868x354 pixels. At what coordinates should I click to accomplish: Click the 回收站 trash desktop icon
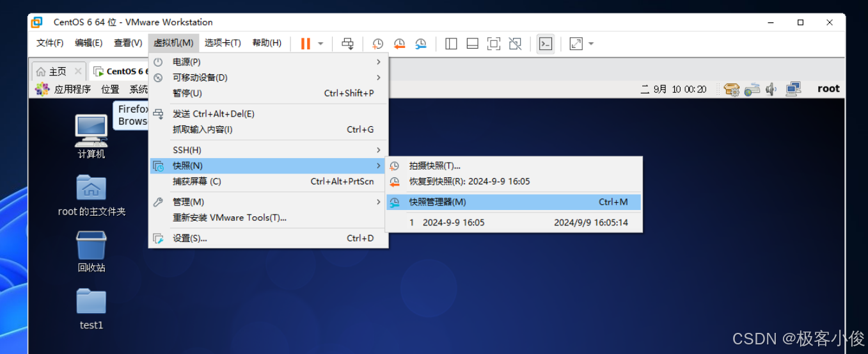[x=91, y=252]
